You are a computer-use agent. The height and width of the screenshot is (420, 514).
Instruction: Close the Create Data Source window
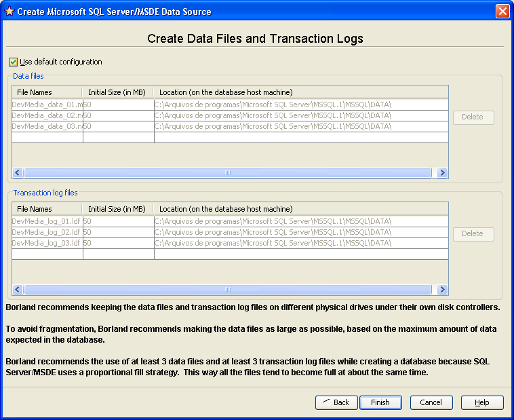(502, 12)
